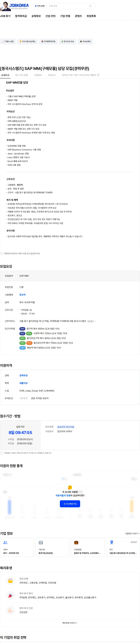Click the people icon on 사원수 card
The height and width of the screenshot is (644, 140).
[x=5, y=542]
